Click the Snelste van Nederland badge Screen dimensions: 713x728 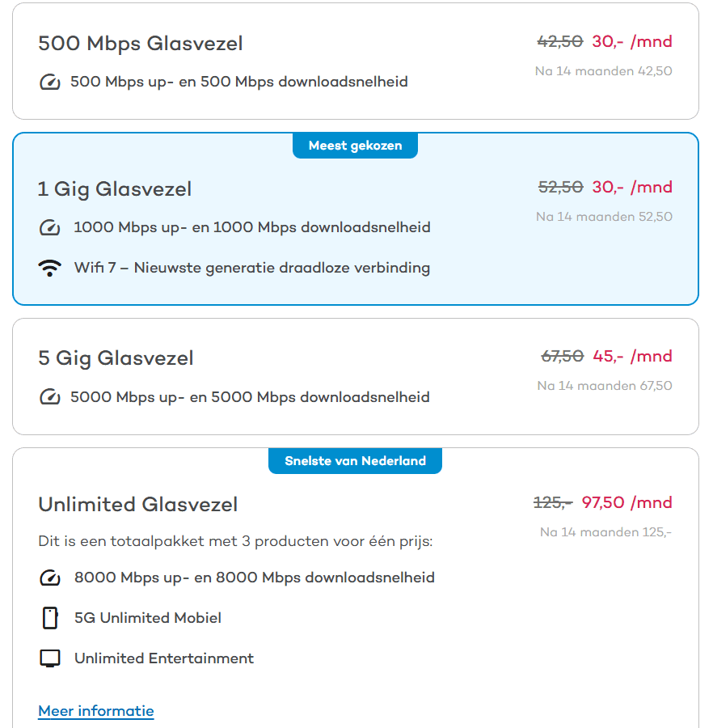355,461
